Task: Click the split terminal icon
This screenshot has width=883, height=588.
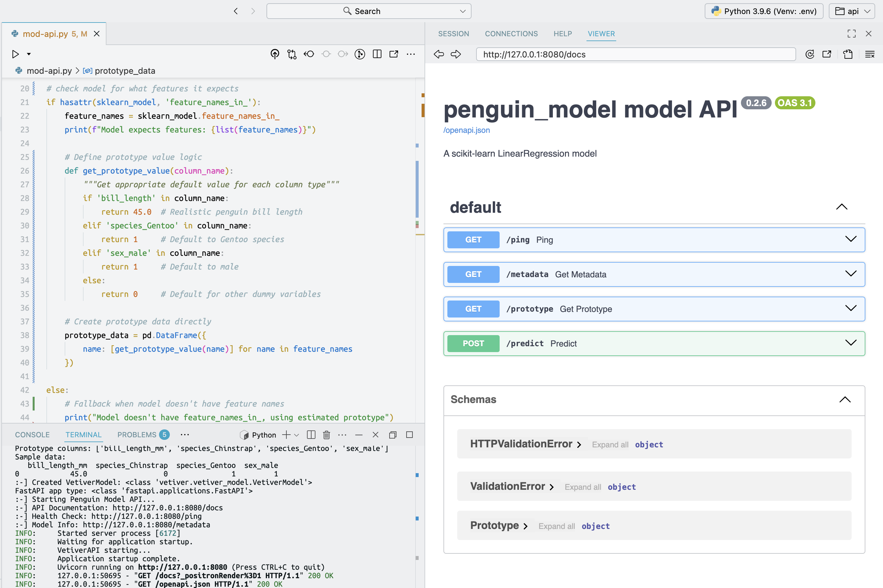Action: pyautogui.click(x=311, y=435)
